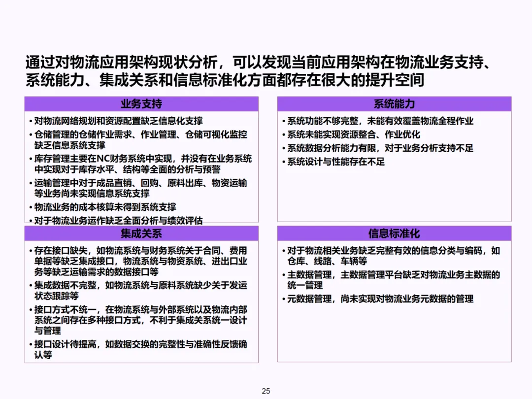Select bullet starting 库存管理主要在NC财务系统中实现

(140, 164)
